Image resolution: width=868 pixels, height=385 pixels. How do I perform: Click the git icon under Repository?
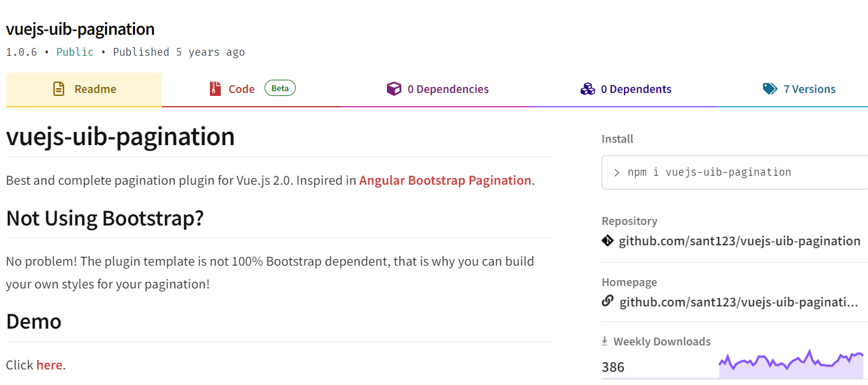click(x=608, y=241)
